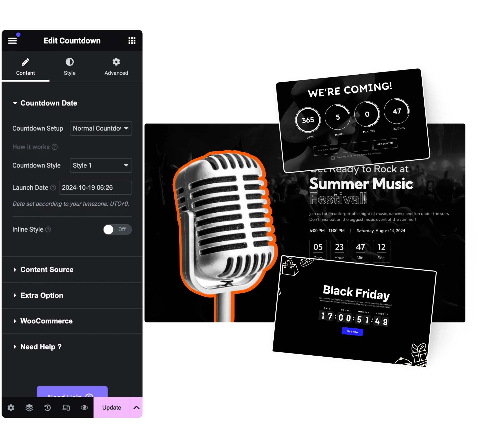Click the grid/apps icon top right
Screen dimensions: 504x447
pyautogui.click(x=132, y=41)
